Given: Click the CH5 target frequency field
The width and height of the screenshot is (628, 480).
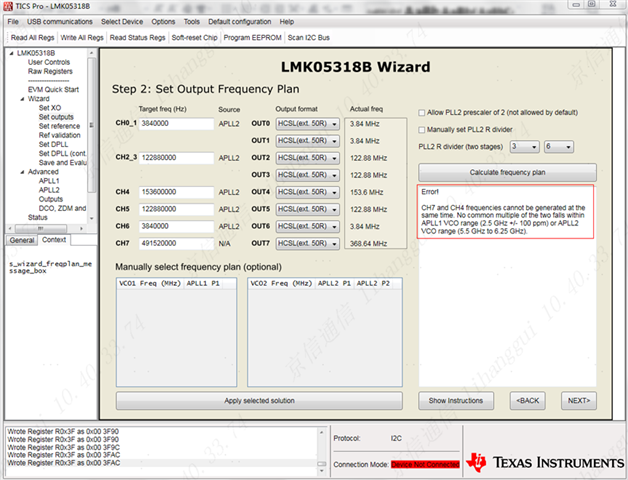Looking at the screenshot, I should point(176,209).
